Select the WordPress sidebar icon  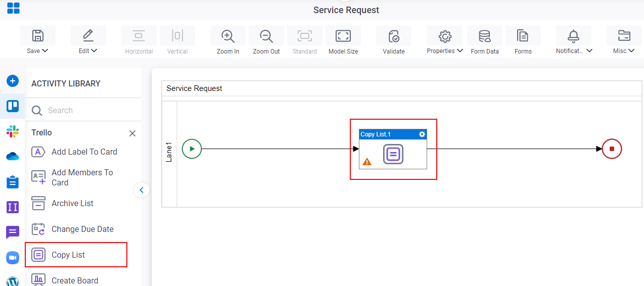(x=13, y=281)
